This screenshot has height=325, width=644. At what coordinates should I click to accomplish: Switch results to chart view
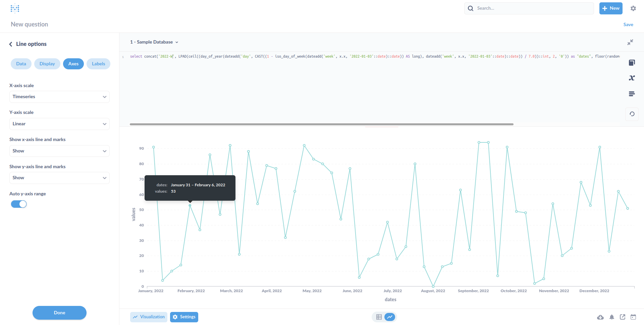click(389, 317)
